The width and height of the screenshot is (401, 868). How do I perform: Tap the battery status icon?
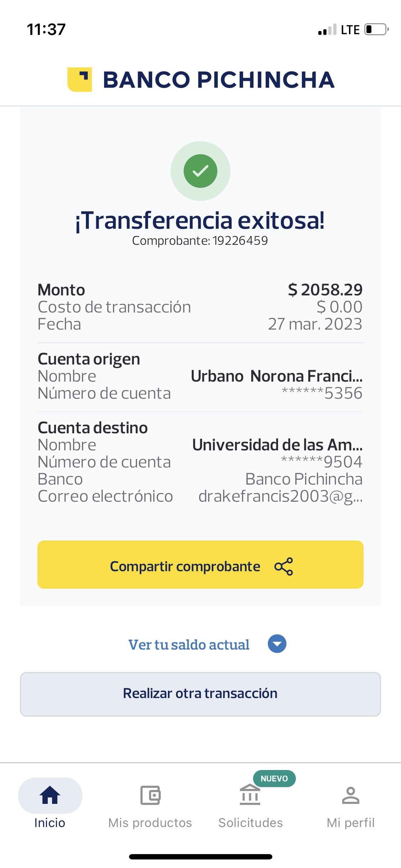pos(376,30)
